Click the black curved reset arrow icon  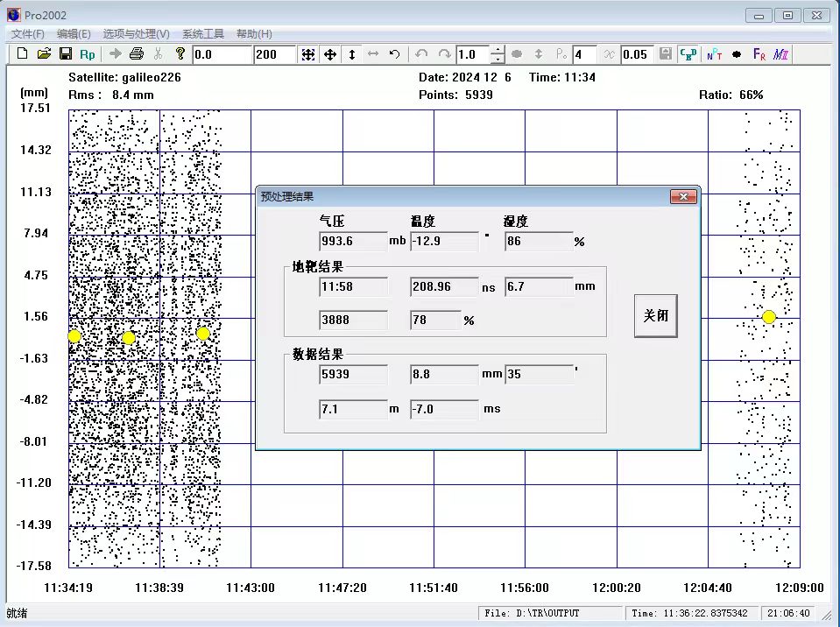click(x=395, y=54)
